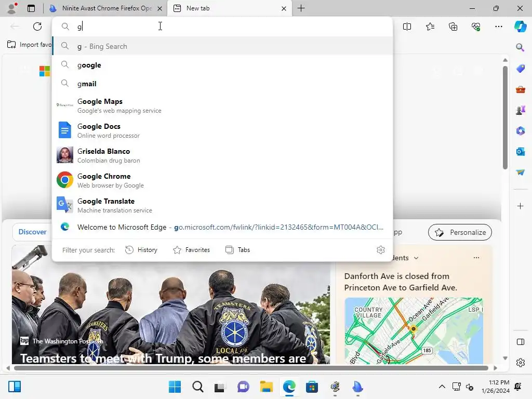
Task: Open the sidebar Search icon
Action: [x=520, y=47]
